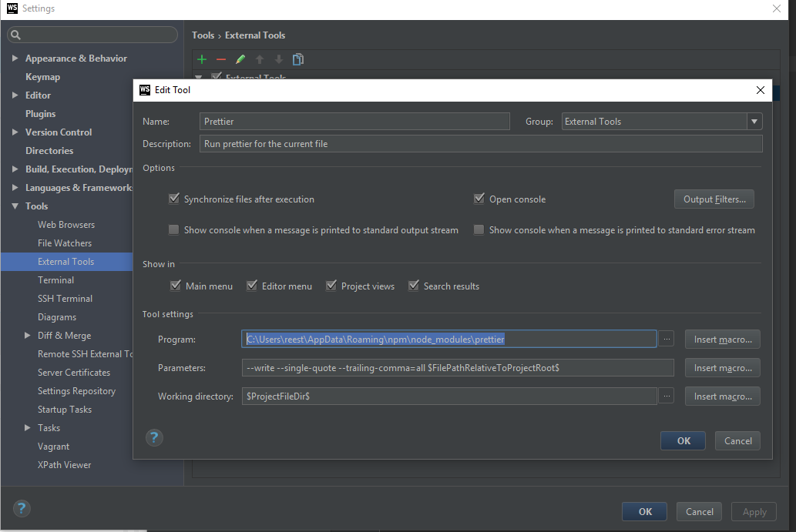Move the tool down with the down arrow
This screenshot has height=532, width=796.
pos(279,59)
